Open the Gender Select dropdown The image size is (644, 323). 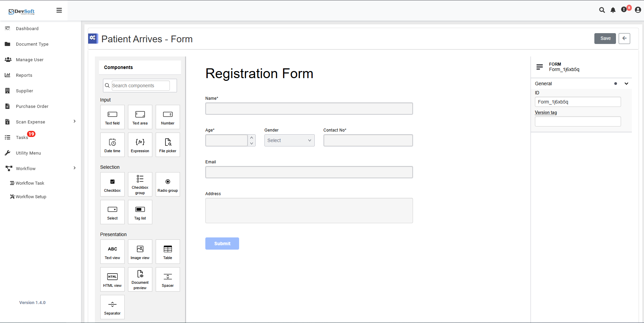point(289,140)
